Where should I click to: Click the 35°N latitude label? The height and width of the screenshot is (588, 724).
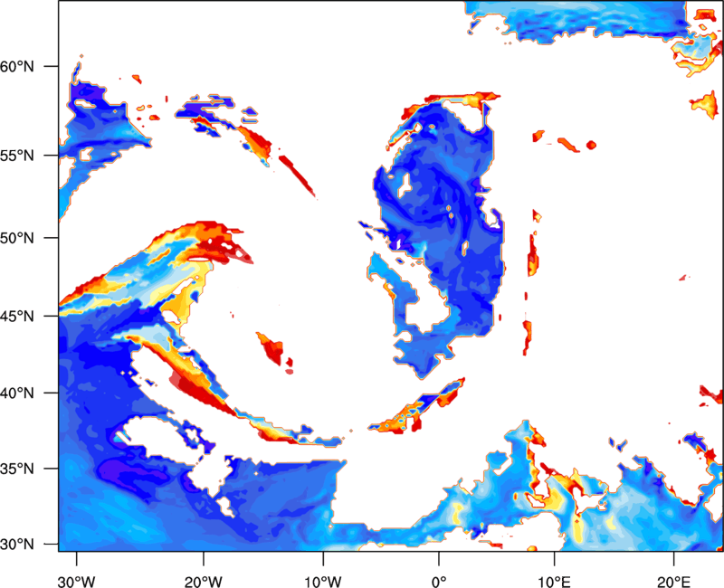coord(17,469)
